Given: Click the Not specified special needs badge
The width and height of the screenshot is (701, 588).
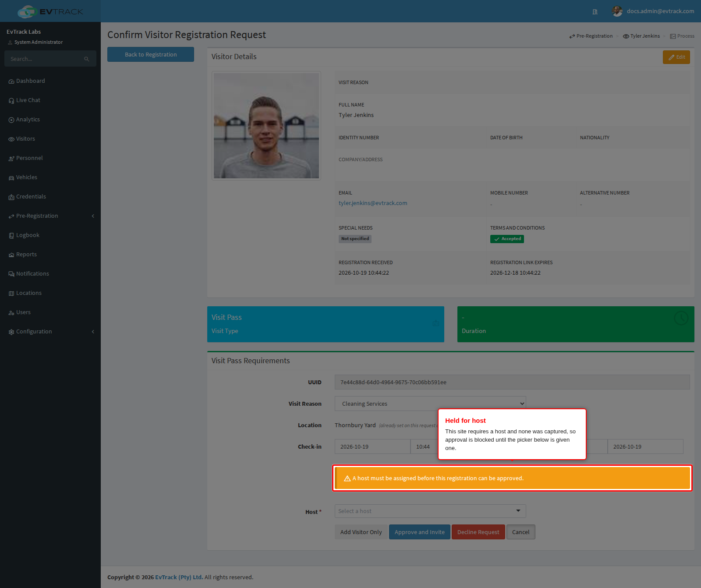Looking at the screenshot, I should pyautogui.click(x=355, y=239).
